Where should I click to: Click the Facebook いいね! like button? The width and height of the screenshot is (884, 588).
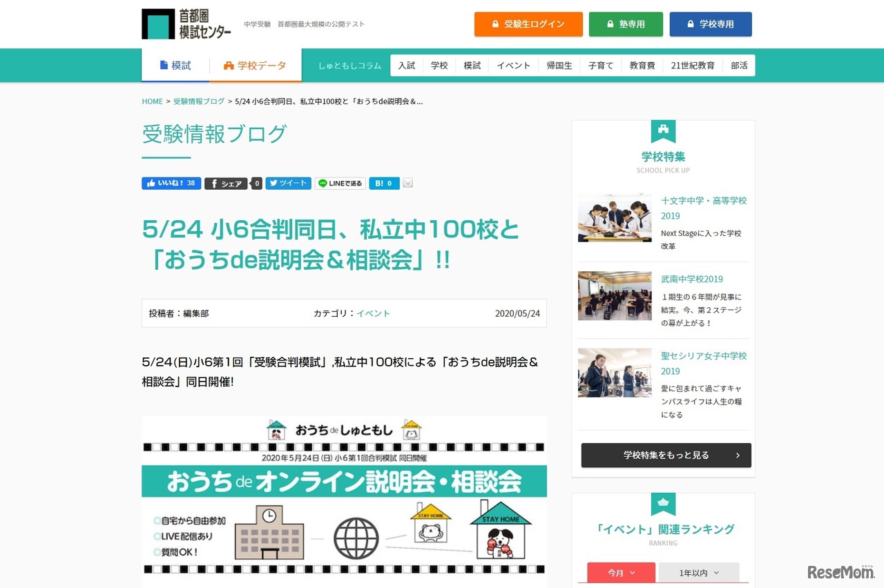pos(171,184)
